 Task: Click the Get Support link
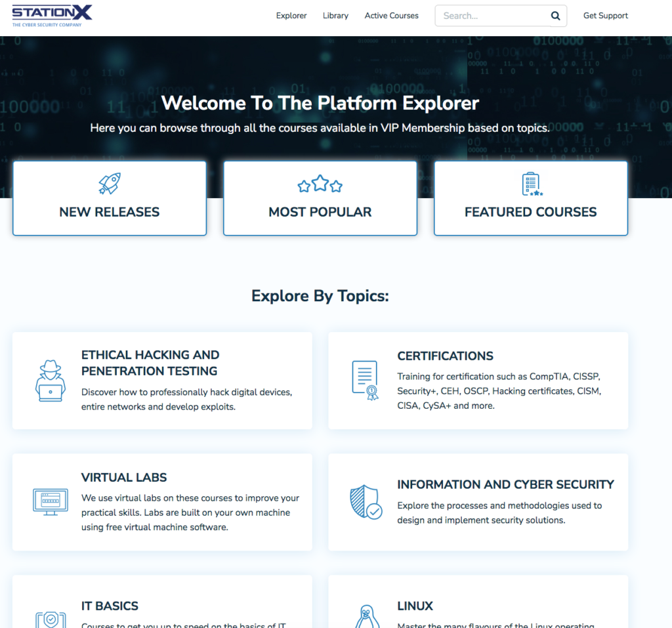coord(605,16)
